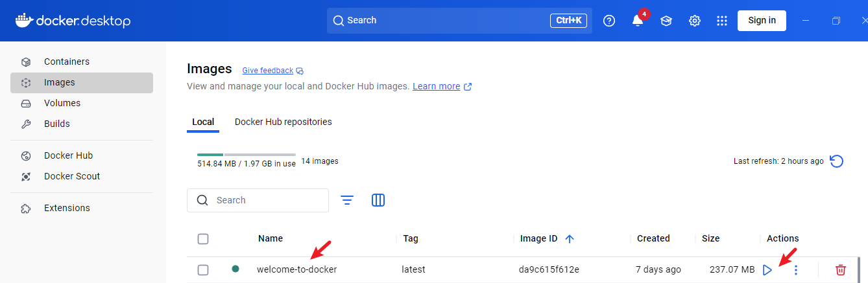
Task: Click the da9c615f612e image ID
Action: click(x=549, y=269)
